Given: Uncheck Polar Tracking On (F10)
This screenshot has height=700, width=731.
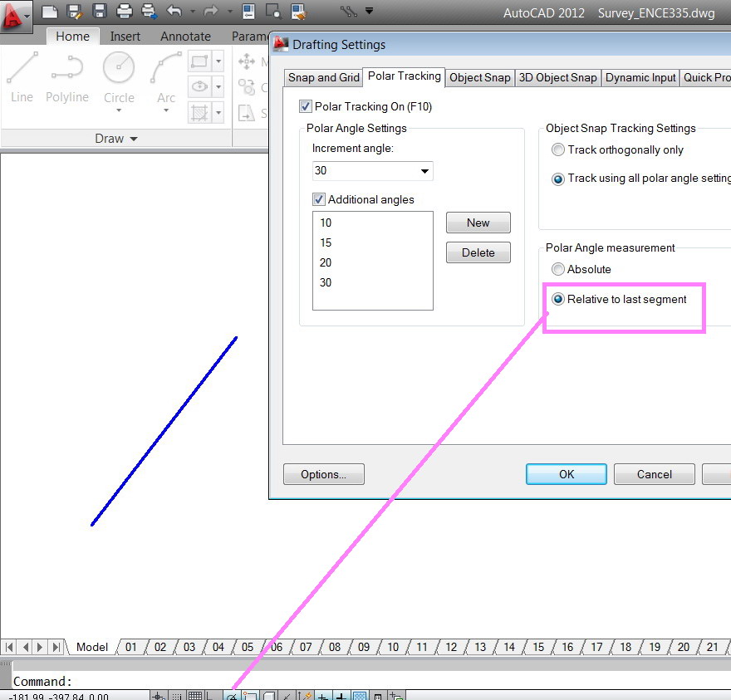Looking at the screenshot, I should [306, 106].
